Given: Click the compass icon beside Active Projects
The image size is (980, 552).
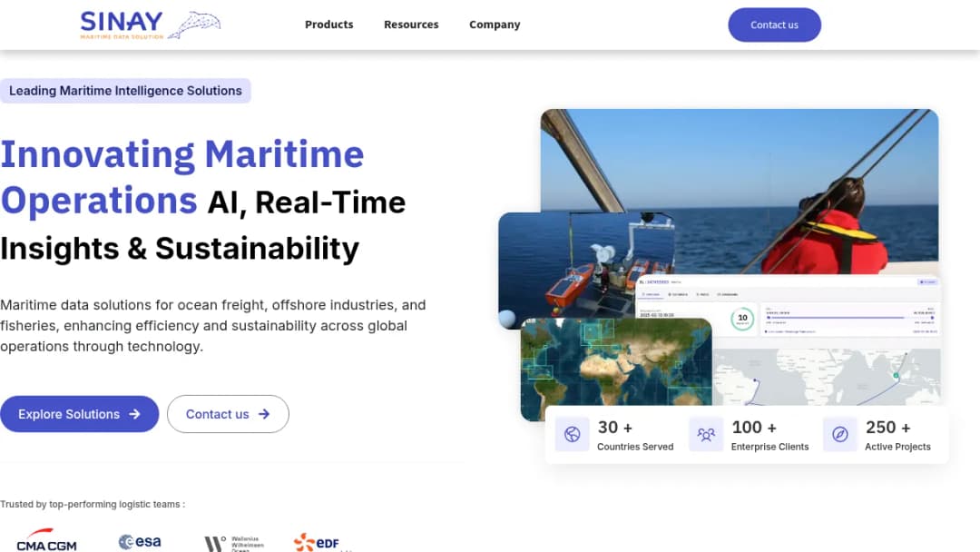Looking at the screenshot, I should pyautogui.click(x=840, y=435).
